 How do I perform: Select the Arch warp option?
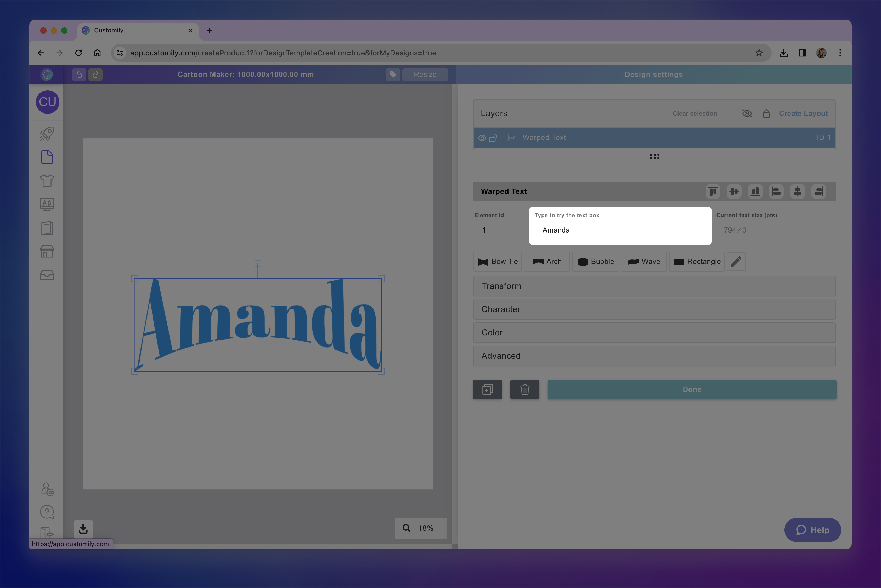tap(547, 261)
